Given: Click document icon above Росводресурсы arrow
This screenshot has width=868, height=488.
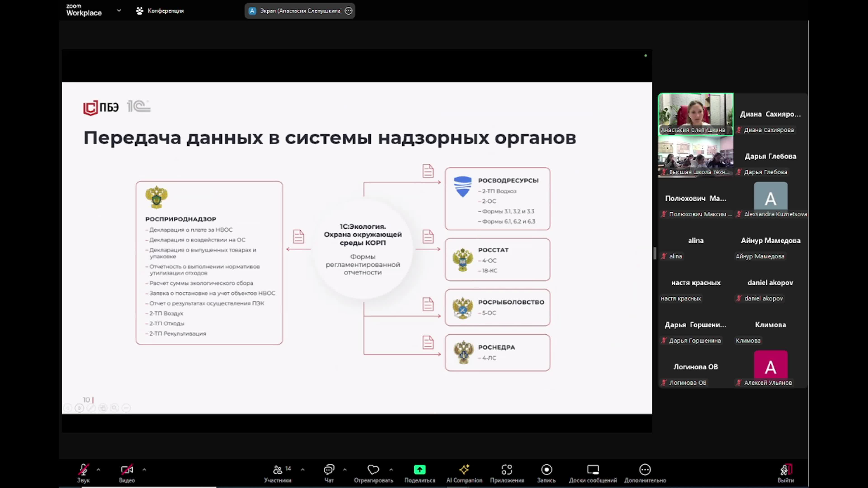Looking at the screenshot, I should pos(428,171).
